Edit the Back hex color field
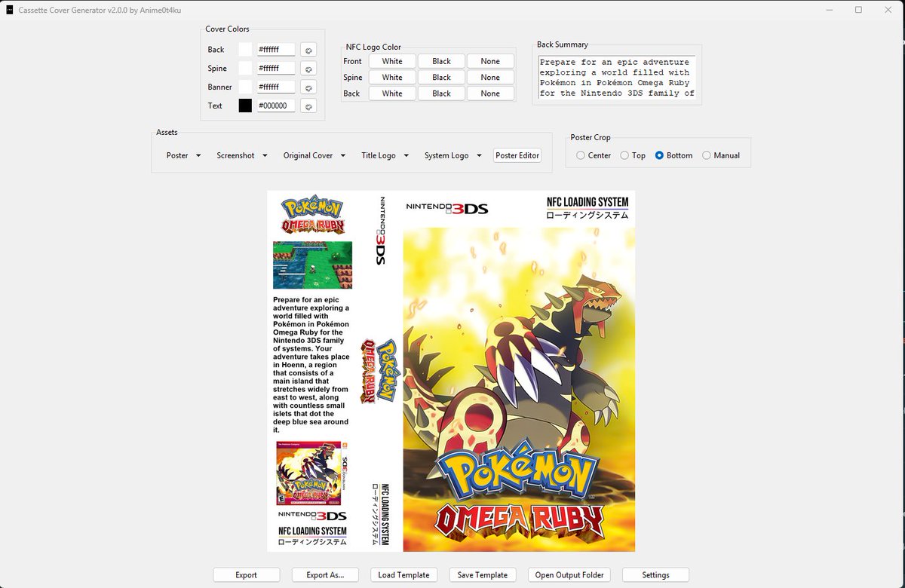Viewport: 905px width, 588px height. 276,50
